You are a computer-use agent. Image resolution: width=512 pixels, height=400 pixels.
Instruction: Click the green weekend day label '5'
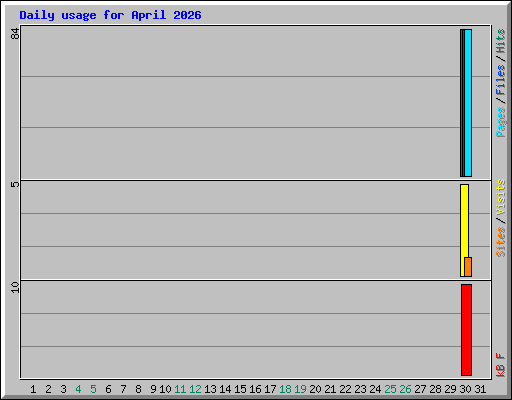coord(93,389)
